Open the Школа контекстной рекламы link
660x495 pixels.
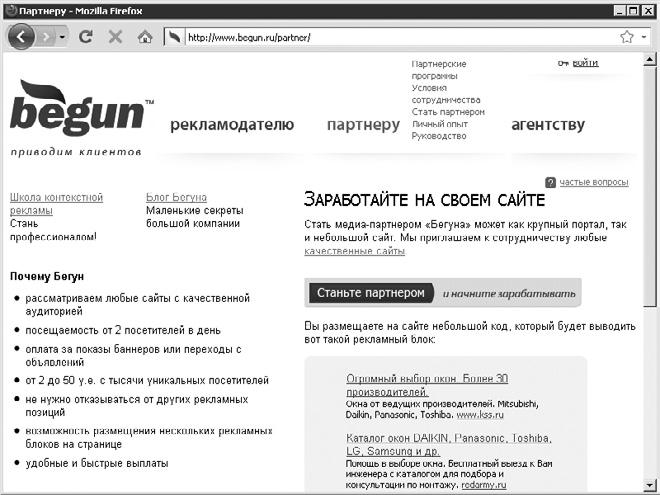click(56, 204)
